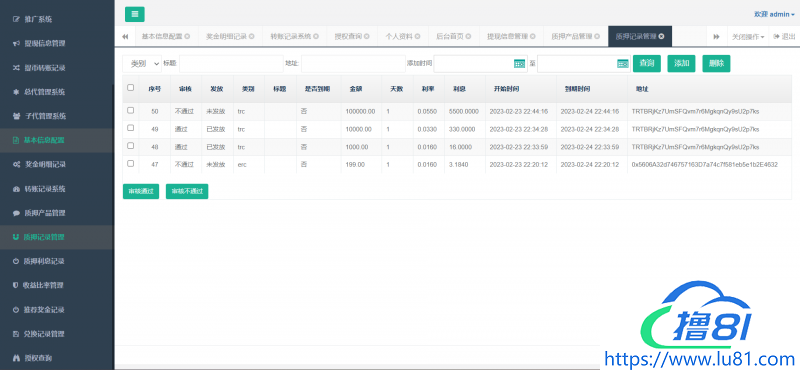Click the 审核通过 approve button
This screenshot has width=800, height=370.
[141, 191]
